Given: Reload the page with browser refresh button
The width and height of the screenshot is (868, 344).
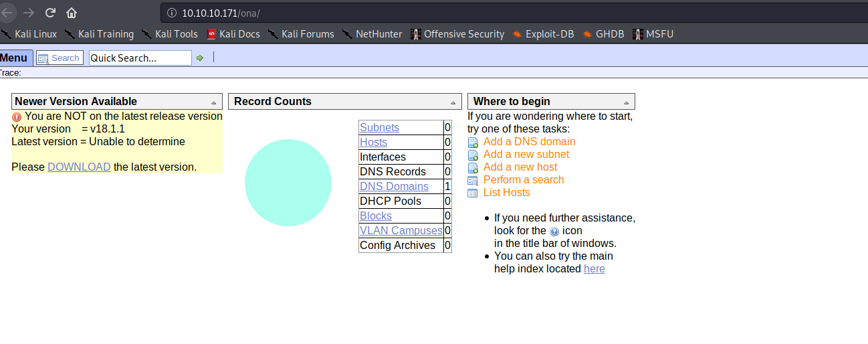Looking at the screenshot, I should (50, 12).
